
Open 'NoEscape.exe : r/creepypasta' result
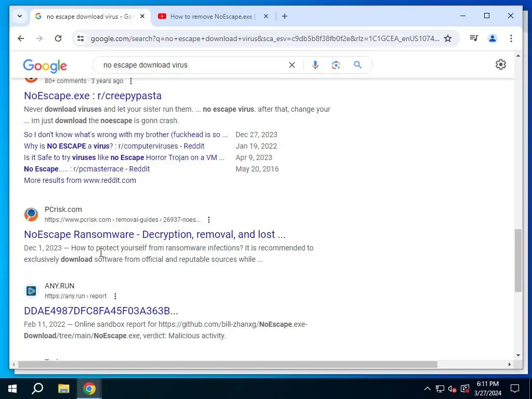(92, 96)
